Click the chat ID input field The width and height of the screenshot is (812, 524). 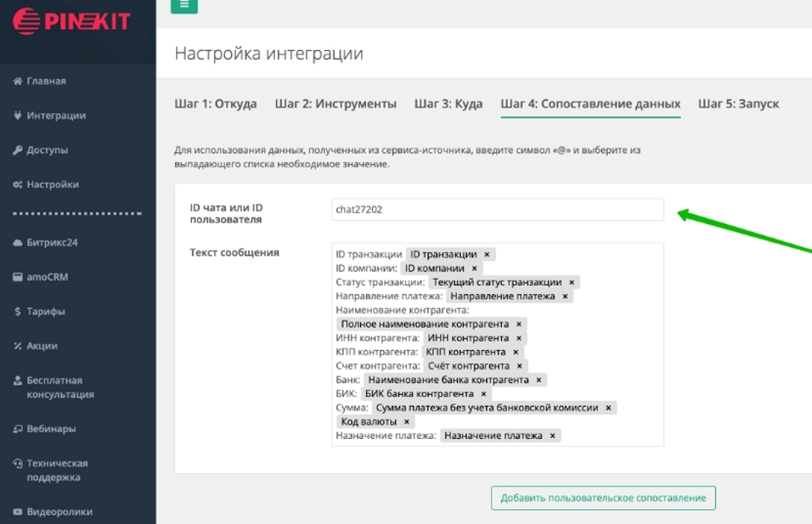(497, 210)
